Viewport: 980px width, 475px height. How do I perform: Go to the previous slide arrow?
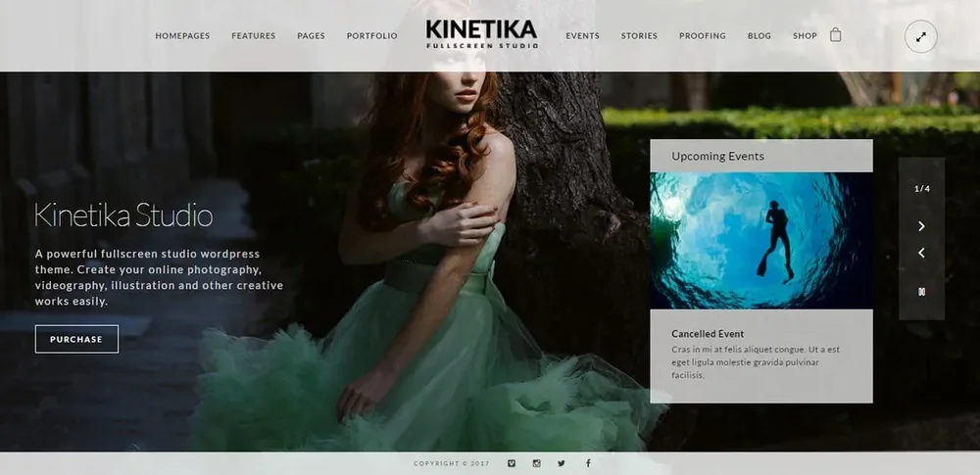click(x=921, y=253)
